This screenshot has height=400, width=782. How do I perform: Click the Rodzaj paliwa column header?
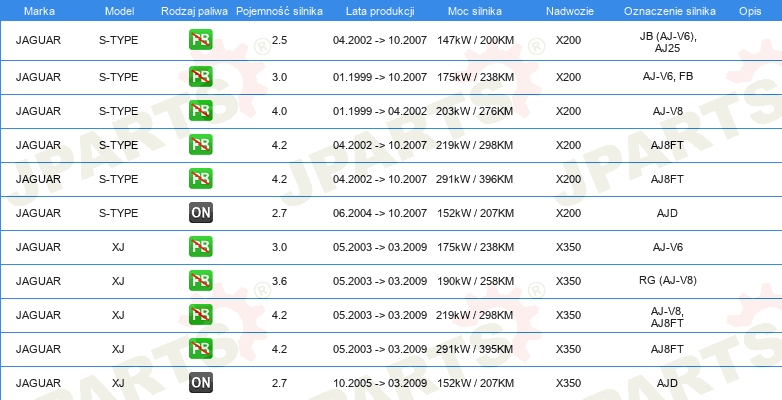pyautogui.click(x=195, y=11)
